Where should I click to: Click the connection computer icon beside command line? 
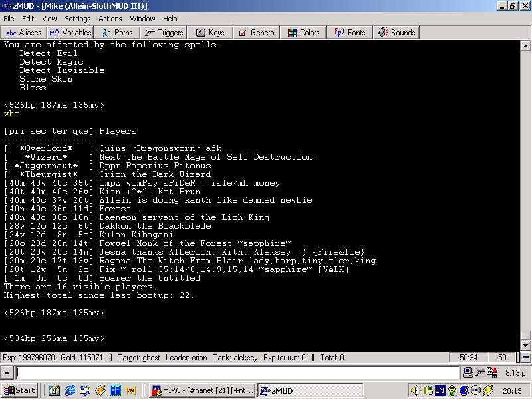468,372
